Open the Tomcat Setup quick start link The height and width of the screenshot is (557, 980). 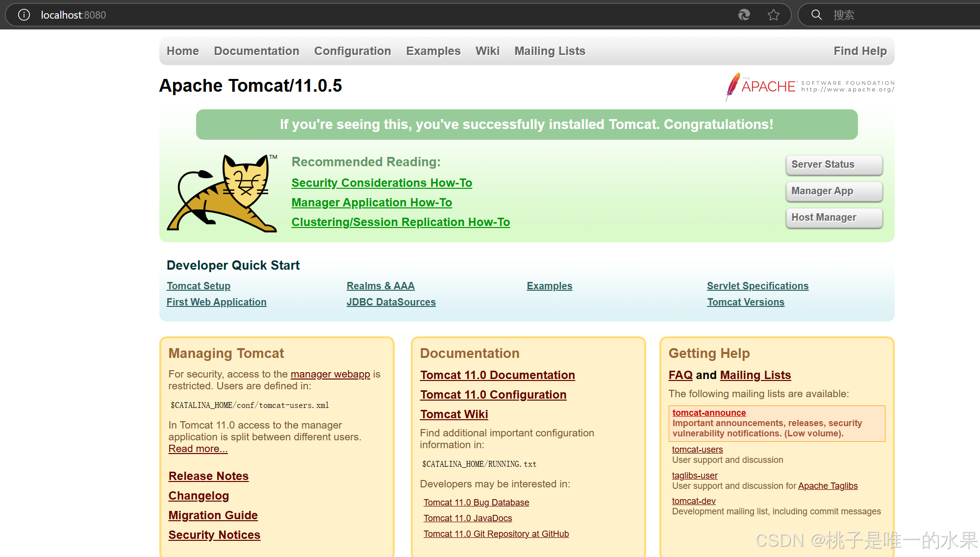tap(198, 285)
